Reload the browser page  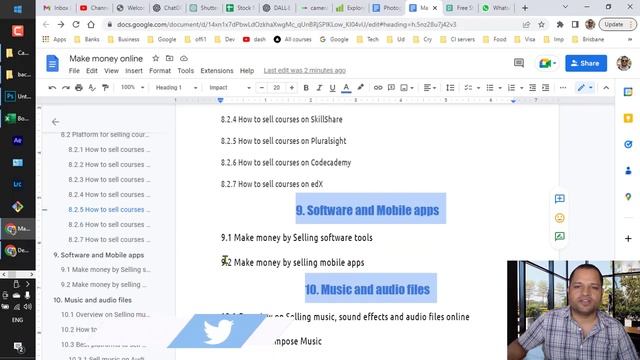[76, 24]
